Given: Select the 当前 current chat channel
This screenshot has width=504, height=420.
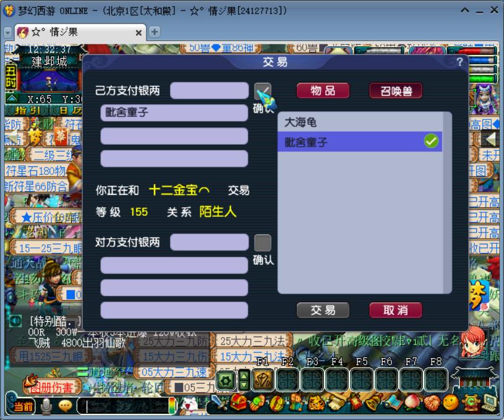Looking at the screenshot, I should 23,406.
